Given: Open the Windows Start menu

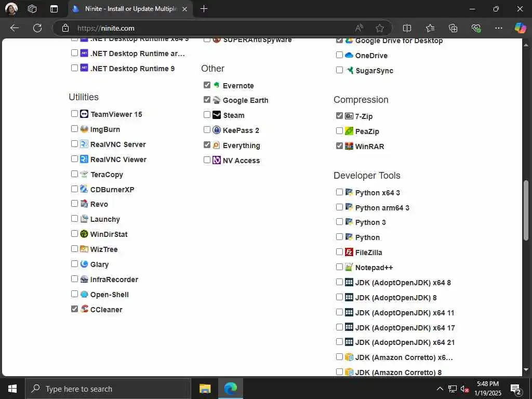Looking at the screenshot, I should pos(12,389).
